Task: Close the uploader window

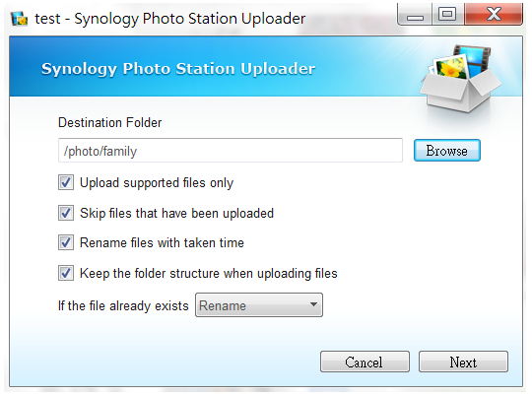Action: click(494, 15)
